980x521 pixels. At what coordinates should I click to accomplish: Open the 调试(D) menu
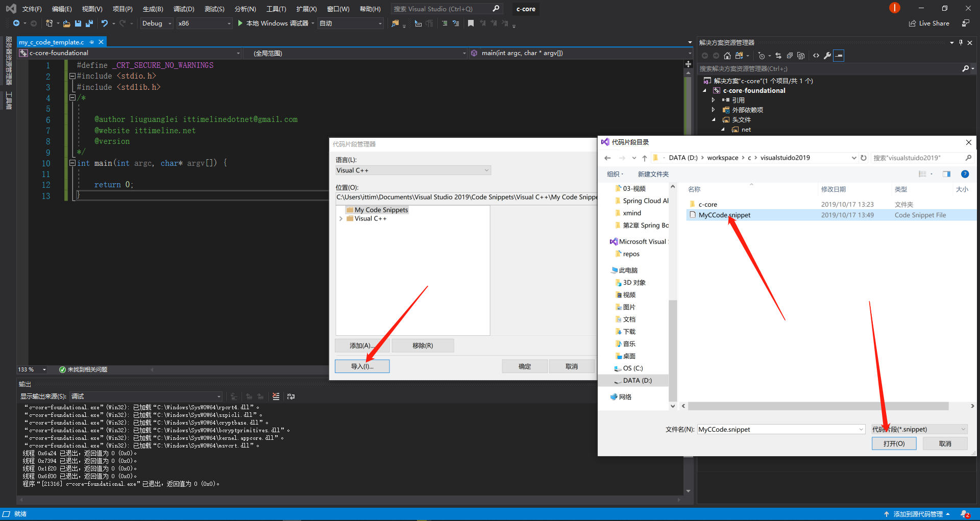(x=184, y=9)
